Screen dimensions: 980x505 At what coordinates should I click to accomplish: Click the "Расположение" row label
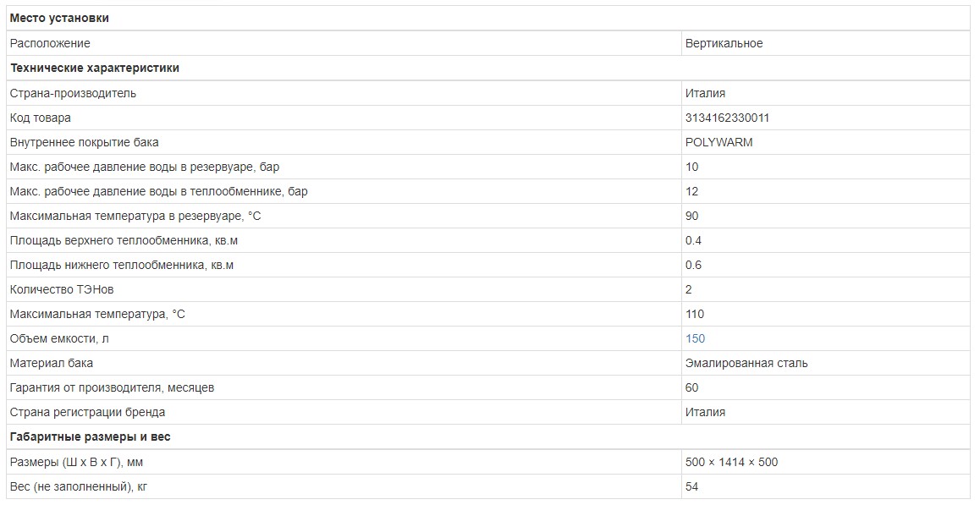pos(50,43)
